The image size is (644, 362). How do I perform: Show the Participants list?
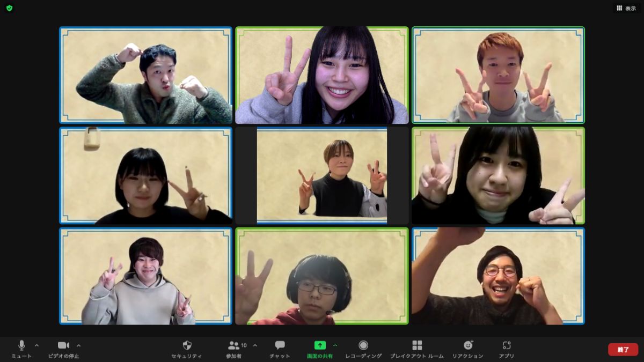[x=235, y=345]
